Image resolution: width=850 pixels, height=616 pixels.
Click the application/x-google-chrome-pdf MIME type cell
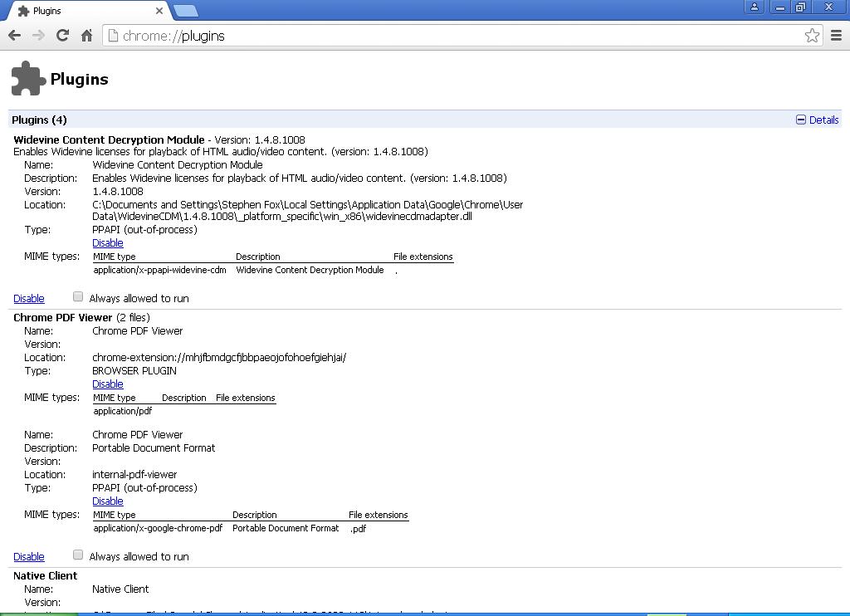pyautogui.click(x=158, y=528)
